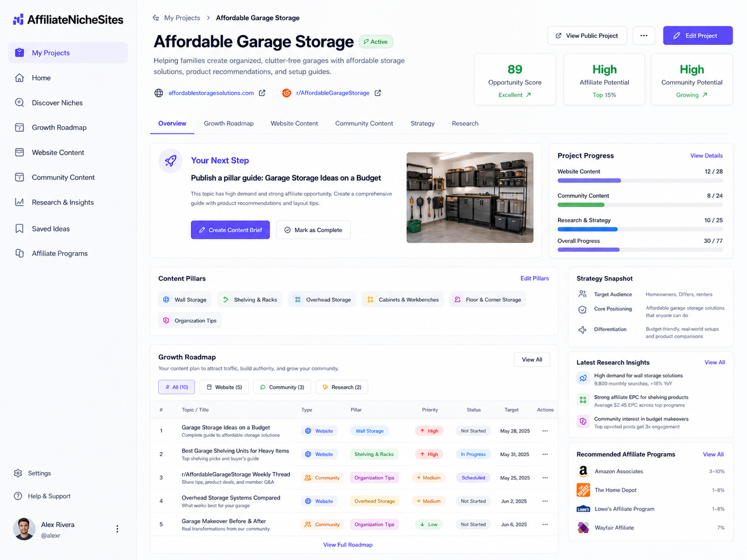Screen dimensions: 747x560
Task: Click the garage storage photo thumbnail
Action: coord(470,197)
